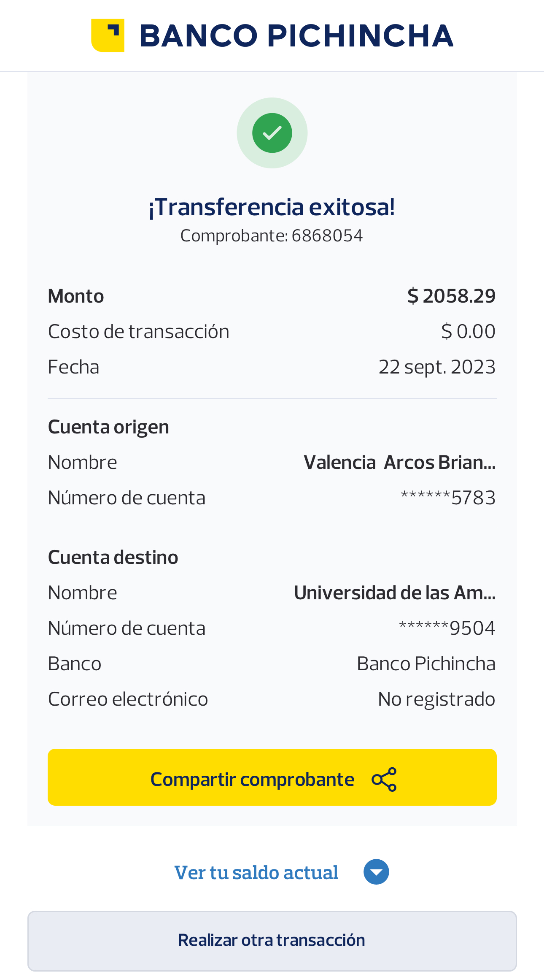The image size is (544, 980).
Task: Tap Realizar otra transacción button
Action: (272, 940)
